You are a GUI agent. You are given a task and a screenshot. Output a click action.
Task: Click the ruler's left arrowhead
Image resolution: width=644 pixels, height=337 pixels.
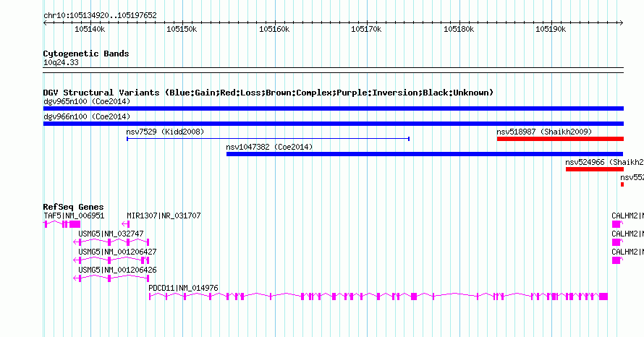click(45, 23)
